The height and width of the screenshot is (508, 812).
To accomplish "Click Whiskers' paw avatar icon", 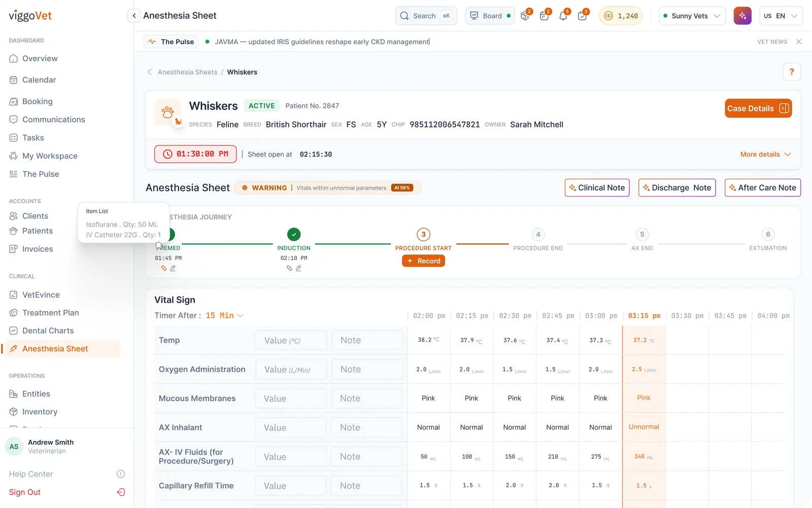I will pos(167,112).
